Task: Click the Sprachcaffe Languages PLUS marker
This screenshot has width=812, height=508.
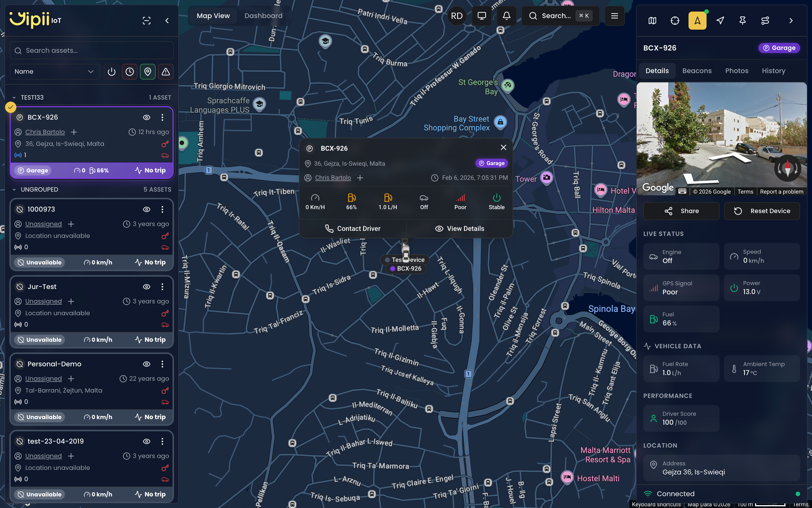Action: tap(259, 104)
